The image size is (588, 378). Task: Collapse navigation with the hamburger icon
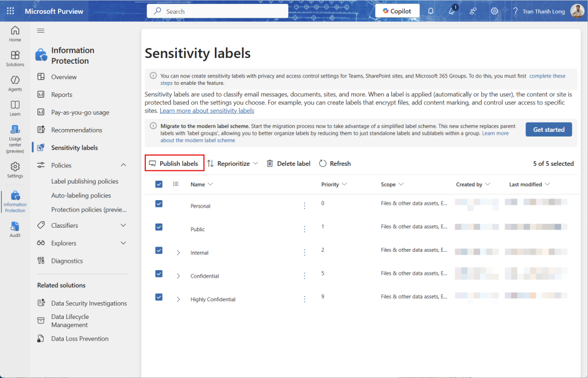tap(41, 31)
